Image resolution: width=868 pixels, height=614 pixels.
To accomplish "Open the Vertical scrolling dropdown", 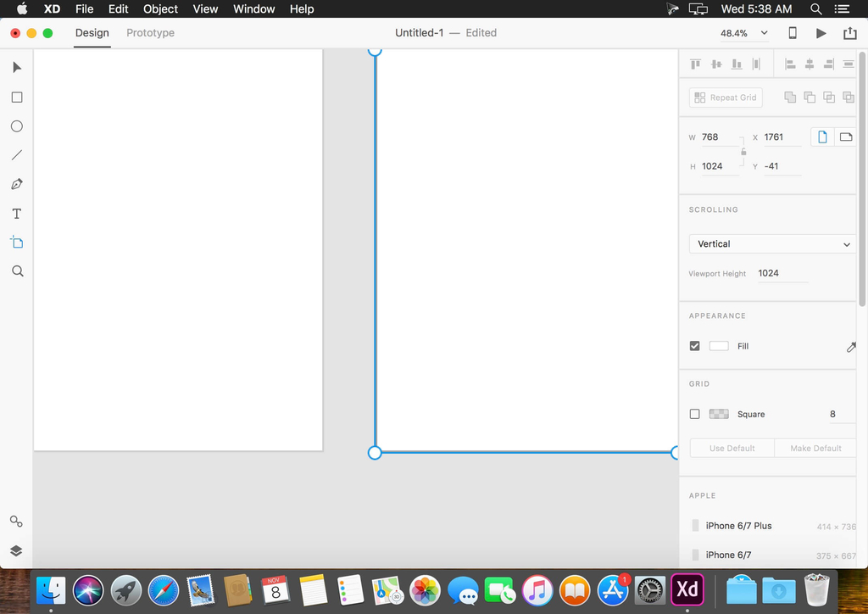I will point(772,244).
